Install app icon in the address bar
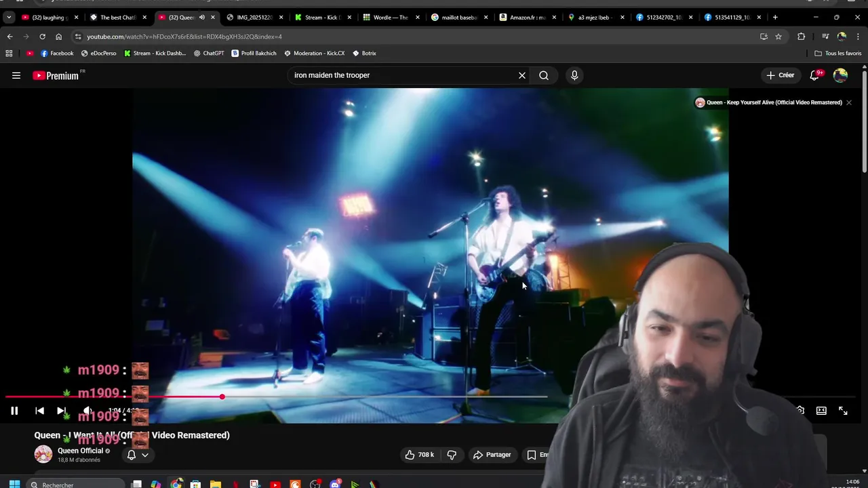 pos(764,37)
